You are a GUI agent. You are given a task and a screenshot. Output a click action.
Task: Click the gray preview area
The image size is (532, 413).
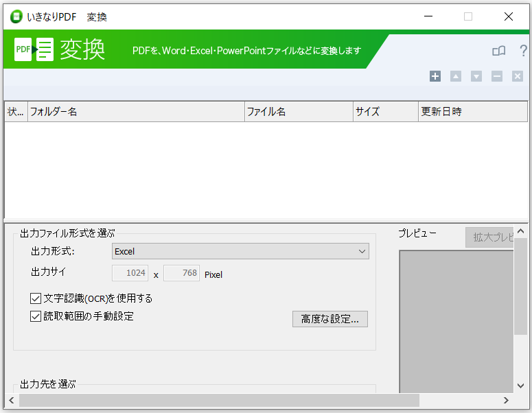[456, 322]
